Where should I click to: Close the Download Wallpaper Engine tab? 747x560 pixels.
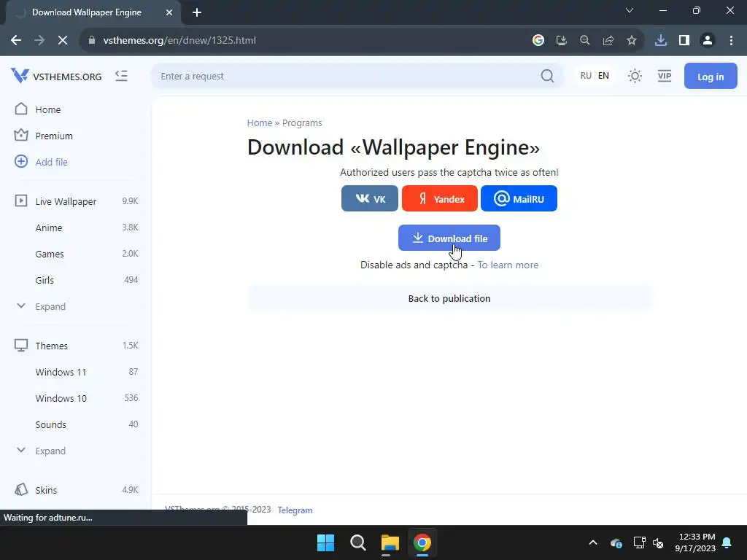click(169, 12)
